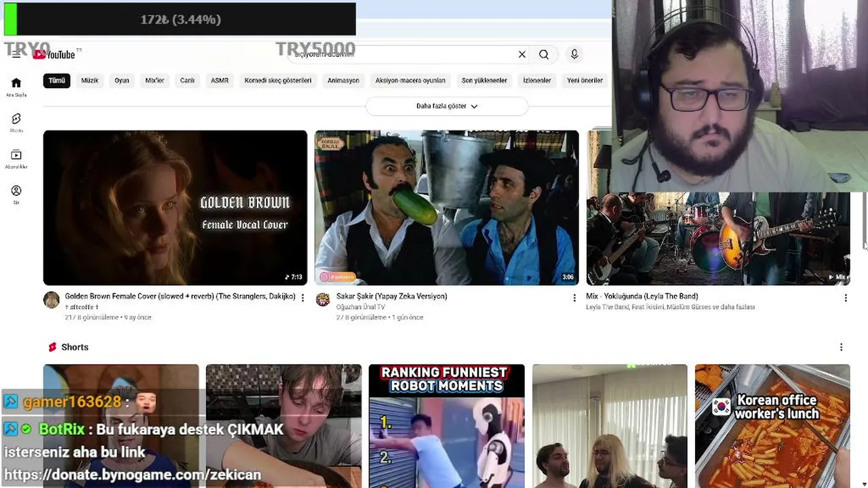
Task: Select the İzlenenler filter chip
Action: pos(537,81)
